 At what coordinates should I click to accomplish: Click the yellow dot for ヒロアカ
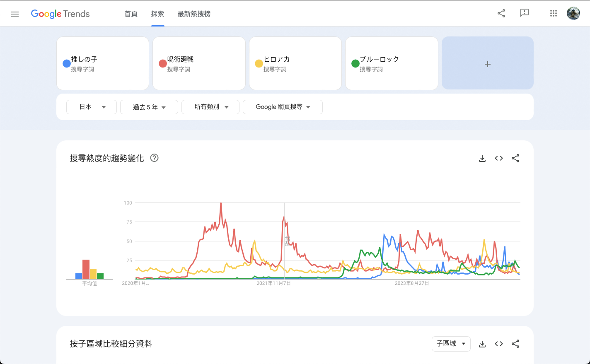(259, 63)
